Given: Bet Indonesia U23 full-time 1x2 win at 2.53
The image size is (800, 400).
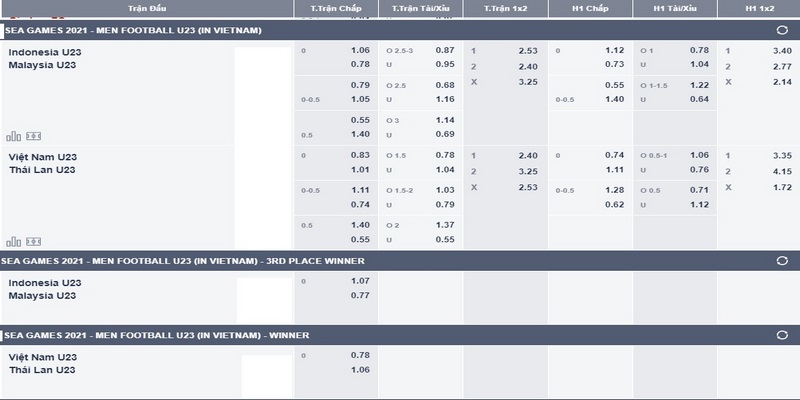Looking at the screenshot, I should point(529,50).
